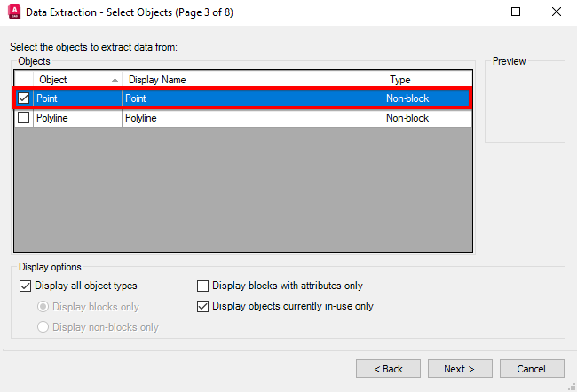577x392 pixels.
Task: Close the Data Extraction dialog
Action: click(557, 12)
